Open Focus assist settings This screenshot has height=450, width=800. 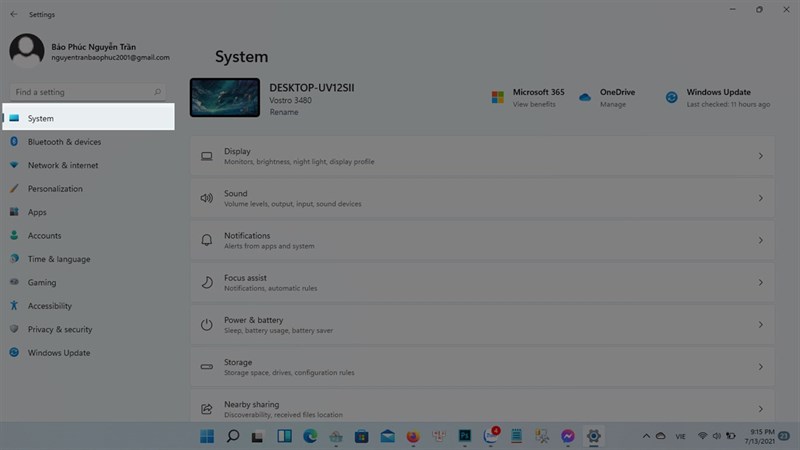482,282
